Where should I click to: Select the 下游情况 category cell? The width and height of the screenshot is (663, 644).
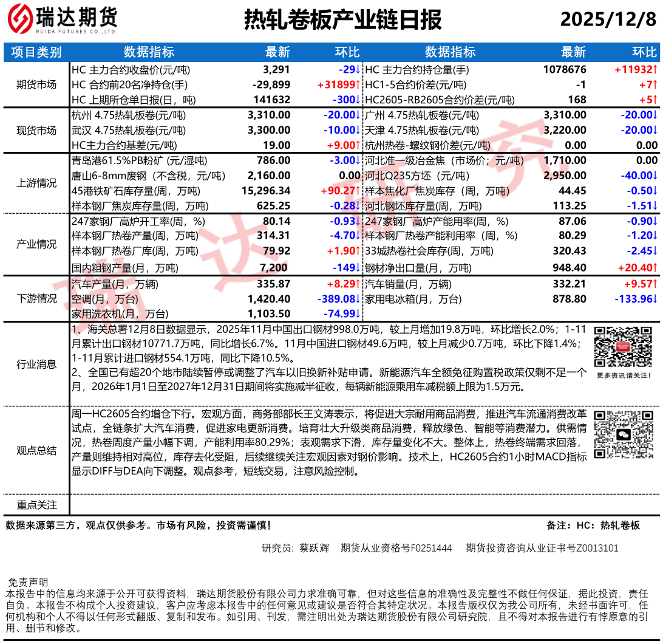[x=36, y=298]
